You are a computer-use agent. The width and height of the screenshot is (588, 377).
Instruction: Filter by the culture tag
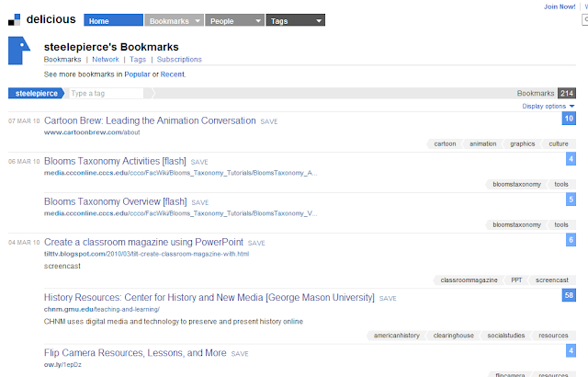559,143
